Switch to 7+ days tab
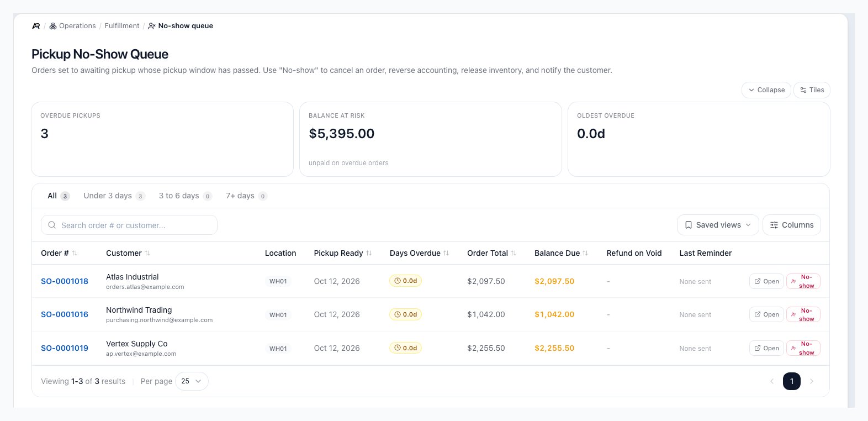The image size is (868, 421). pyautogui.click(x=246, y=196)
